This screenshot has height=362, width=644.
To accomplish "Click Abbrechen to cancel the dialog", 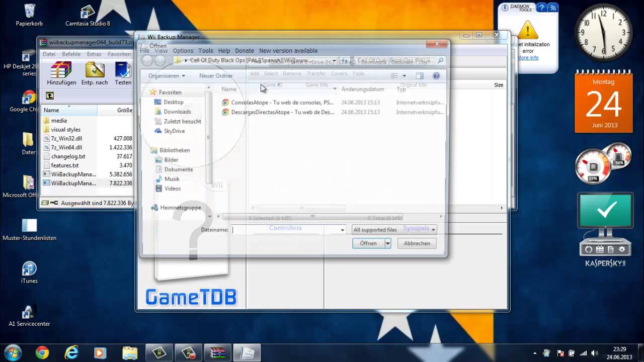I will click(417, 243).
